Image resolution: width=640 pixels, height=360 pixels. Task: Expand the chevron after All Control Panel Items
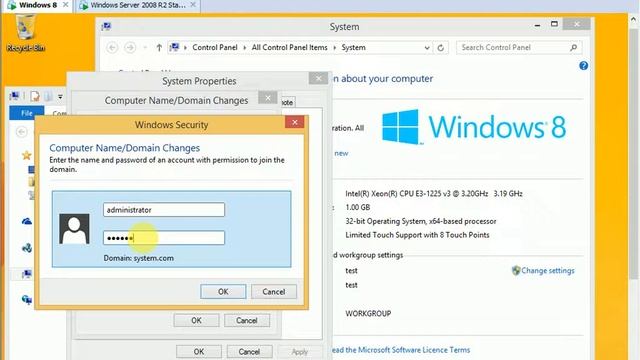pyautogui.click(x=334, y=48)
